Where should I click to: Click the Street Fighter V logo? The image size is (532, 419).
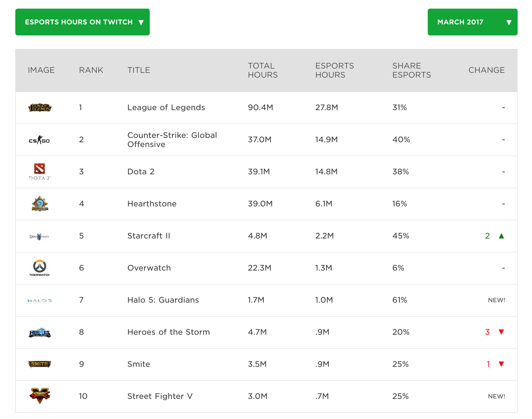(x=40, y=396)
